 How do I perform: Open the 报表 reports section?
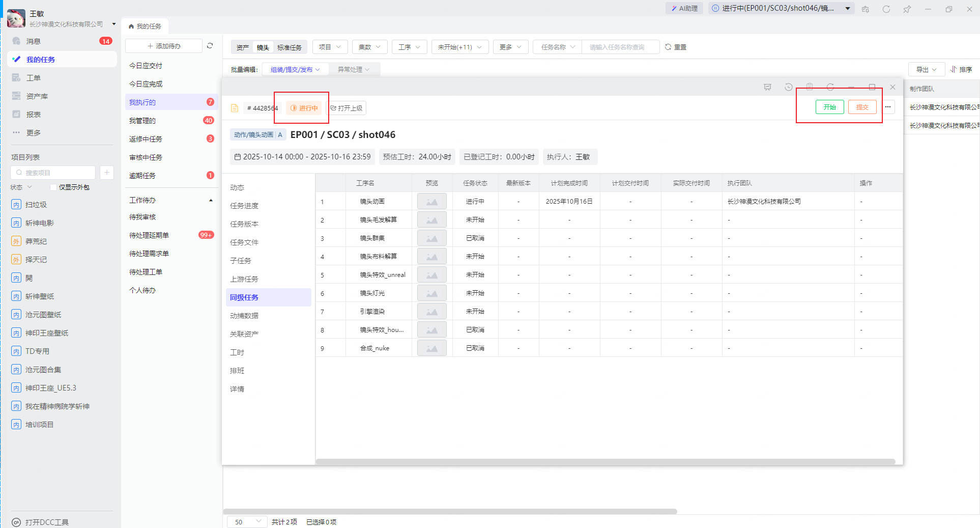click(34, 115)
